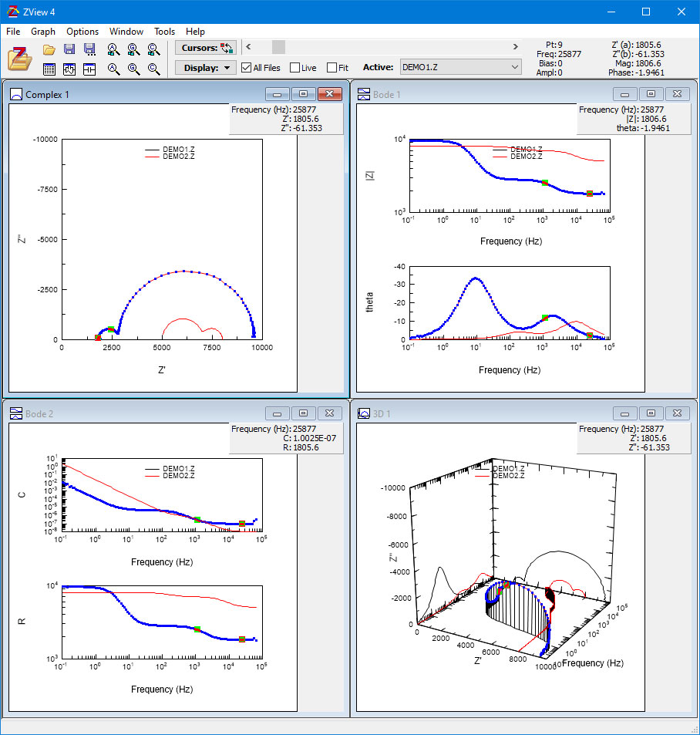Click the graph selection toolbar icon
Image resolution: width=700 pixels, height=735 pixels.
tap(69, 69)
